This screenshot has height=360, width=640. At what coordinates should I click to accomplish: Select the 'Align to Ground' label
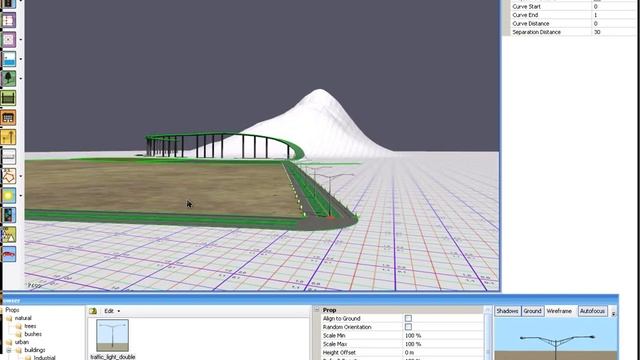pyautogui.click(x=341, y=318)
